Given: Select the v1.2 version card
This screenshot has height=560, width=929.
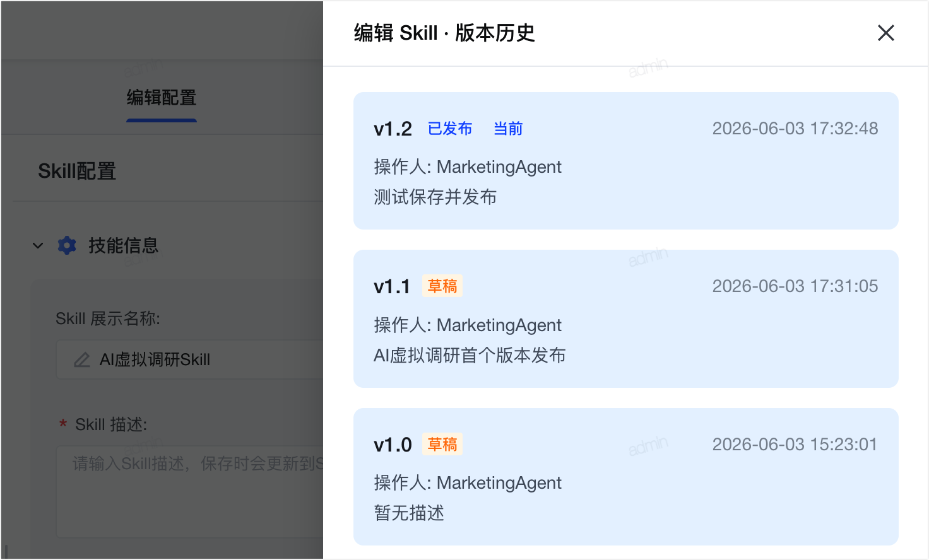Looking at the screenshot, I should click(626, 161).
